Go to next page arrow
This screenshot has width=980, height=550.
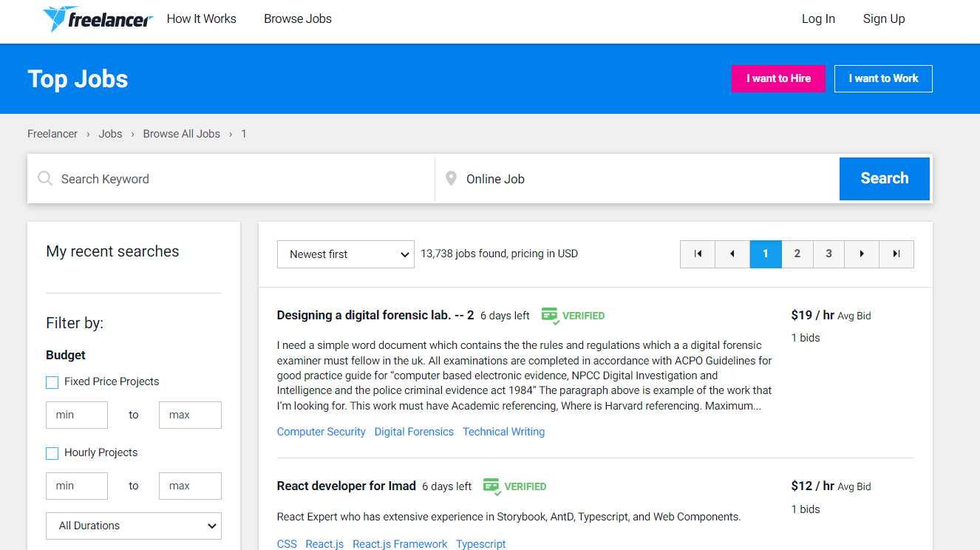point(862,254)
